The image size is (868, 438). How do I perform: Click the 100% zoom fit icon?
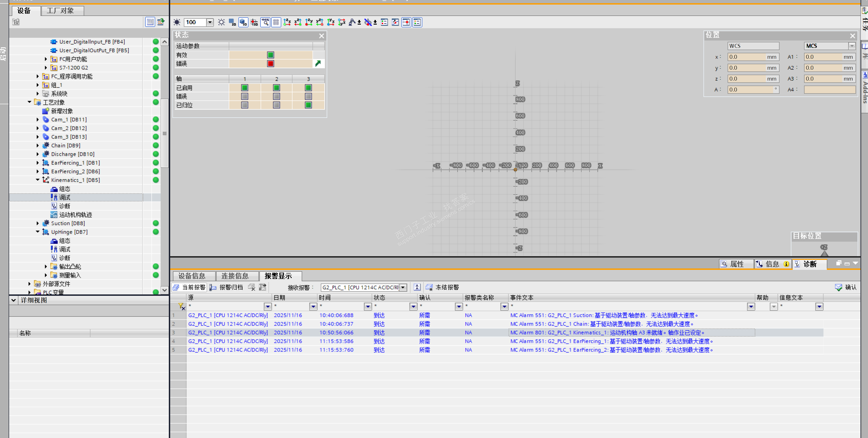coord(265,22)
